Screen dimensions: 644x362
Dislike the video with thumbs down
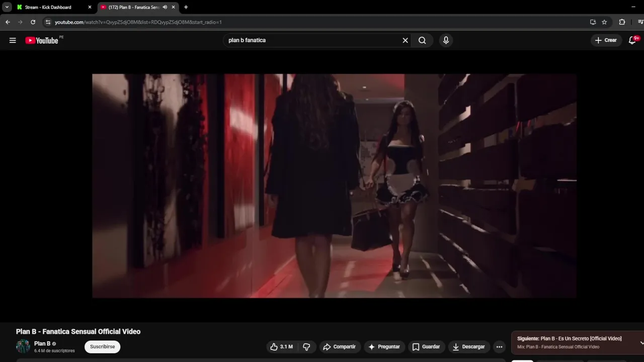coord(306,347)
